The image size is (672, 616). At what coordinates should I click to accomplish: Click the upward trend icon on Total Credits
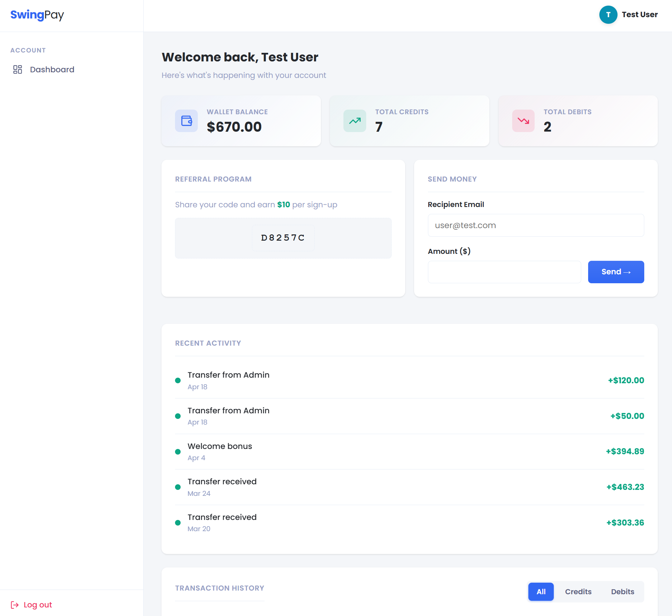click(355, 121)
